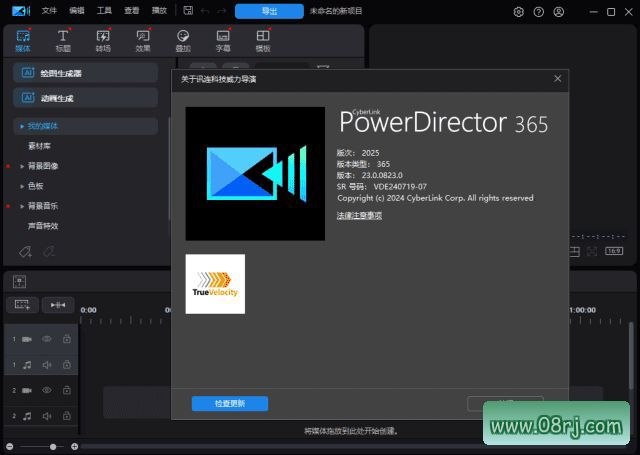Viewport: 640px width, 455px height.
Task: Collapse the 我的媒体 tree arrow
Action: coord(22,126)
